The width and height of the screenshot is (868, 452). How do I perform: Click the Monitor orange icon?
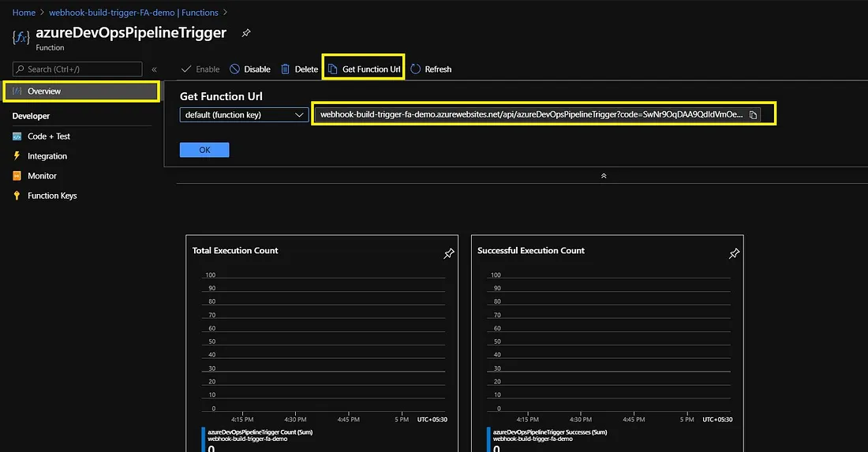17,176
